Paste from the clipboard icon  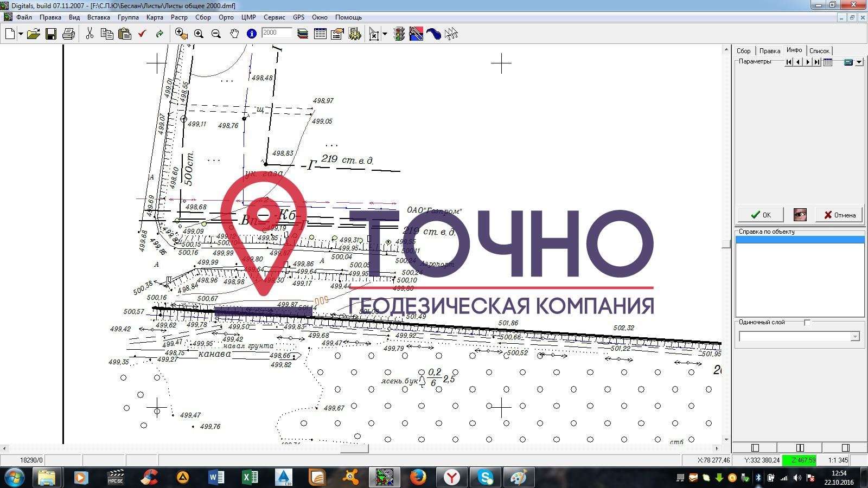click(x=125, y=34)
